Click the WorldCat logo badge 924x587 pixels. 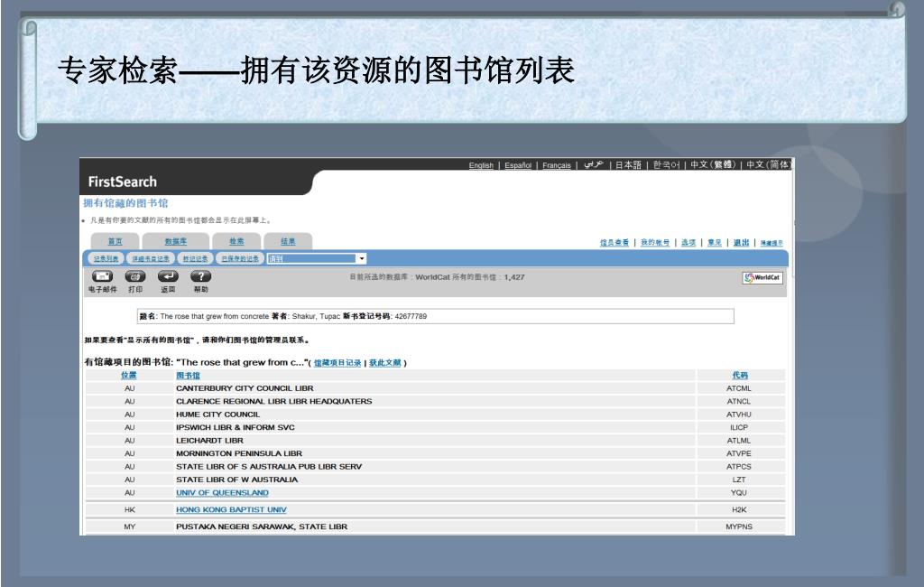[762, 278]
